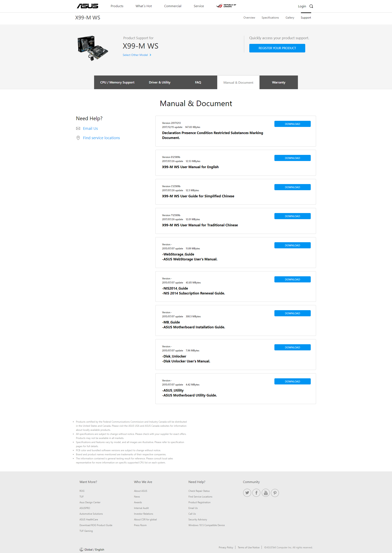
Task: Open ASUSPRO footer link
Action: [x=85, y=508]
